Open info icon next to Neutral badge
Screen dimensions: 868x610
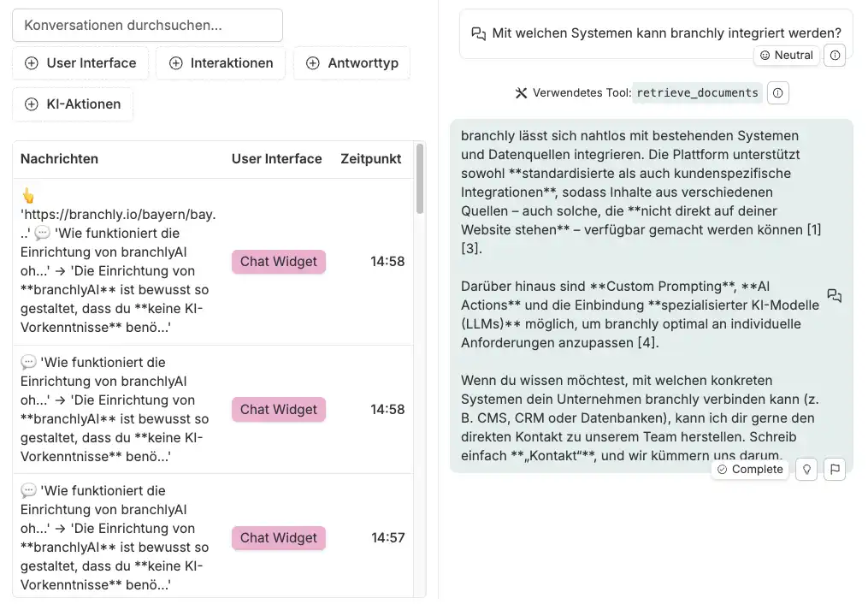(835, 56)
